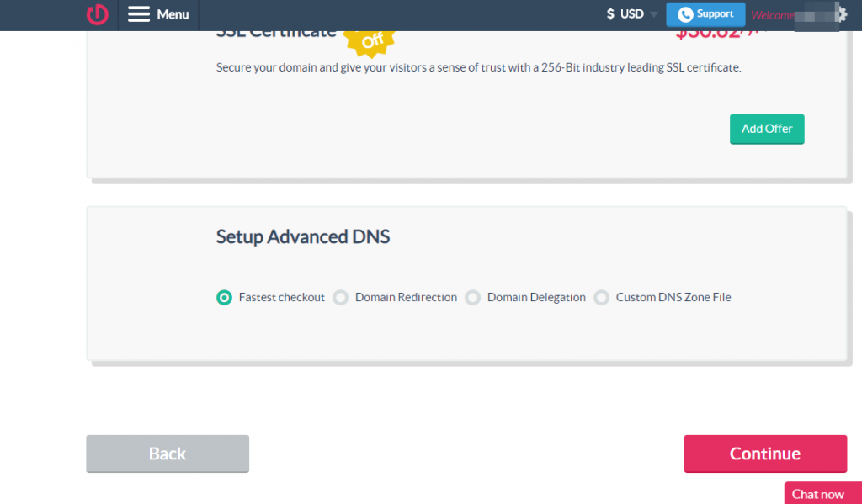
Task: Click the Continue button
Action: (764, 454)
